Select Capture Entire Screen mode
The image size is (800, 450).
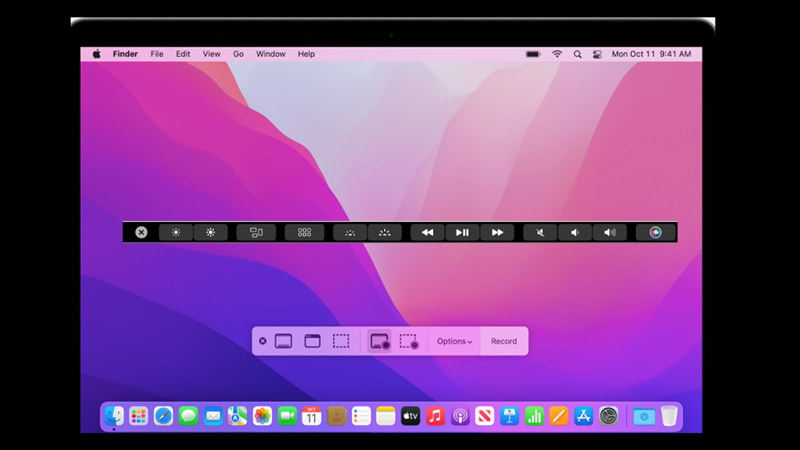[x=283, y=341]
